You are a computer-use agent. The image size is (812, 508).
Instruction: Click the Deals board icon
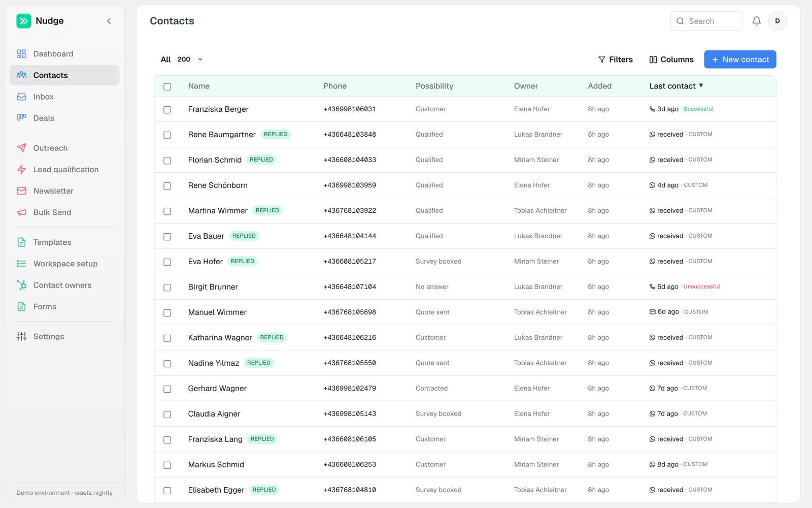point(21,118)
